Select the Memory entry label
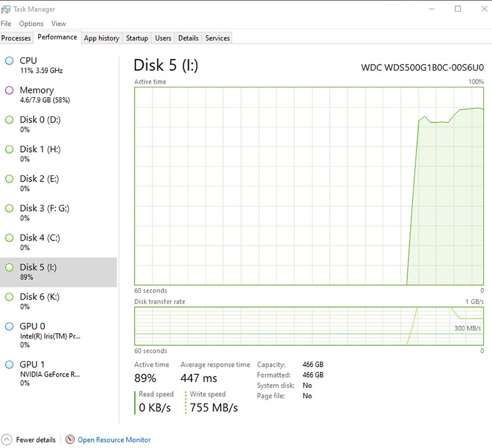The image size is (492, 448). [x=37, y=90]
